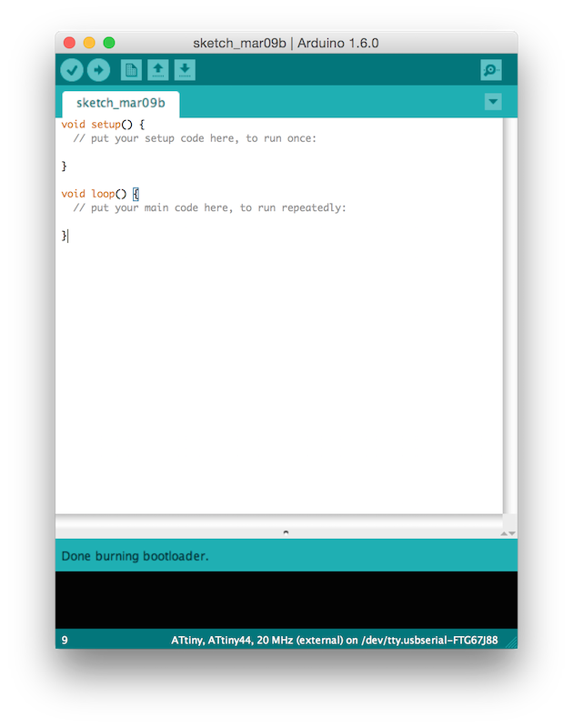Click the Verify checkmark button

(x=72, y=70)
